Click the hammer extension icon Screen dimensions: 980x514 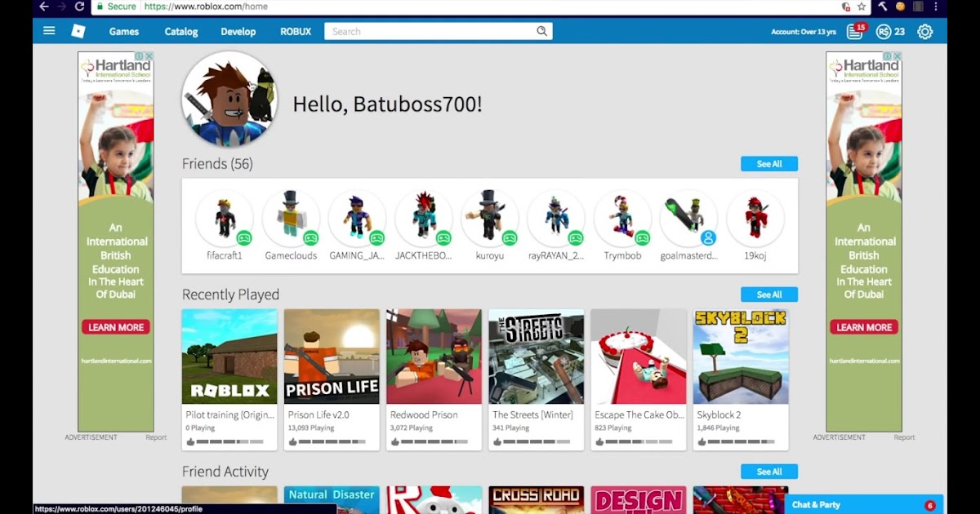883,7
